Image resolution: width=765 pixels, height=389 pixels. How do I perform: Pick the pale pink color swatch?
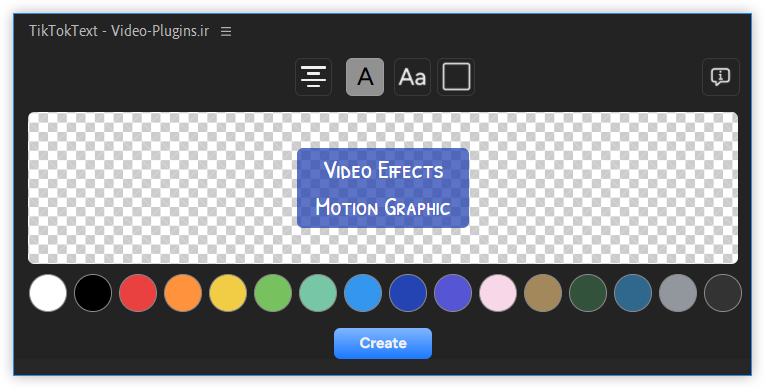[x=498, y=293]
